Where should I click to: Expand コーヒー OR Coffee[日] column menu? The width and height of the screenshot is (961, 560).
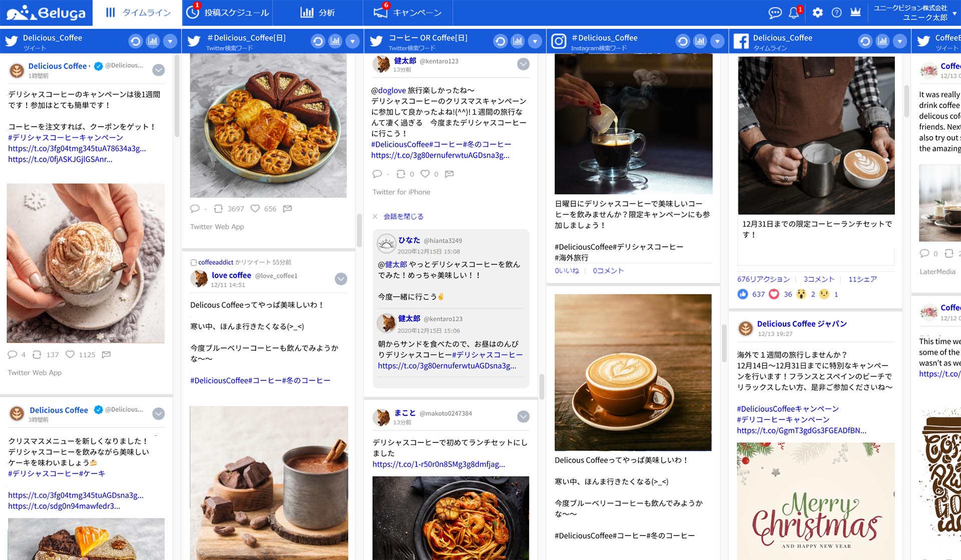pyautogui.click(x=535, y=41)
